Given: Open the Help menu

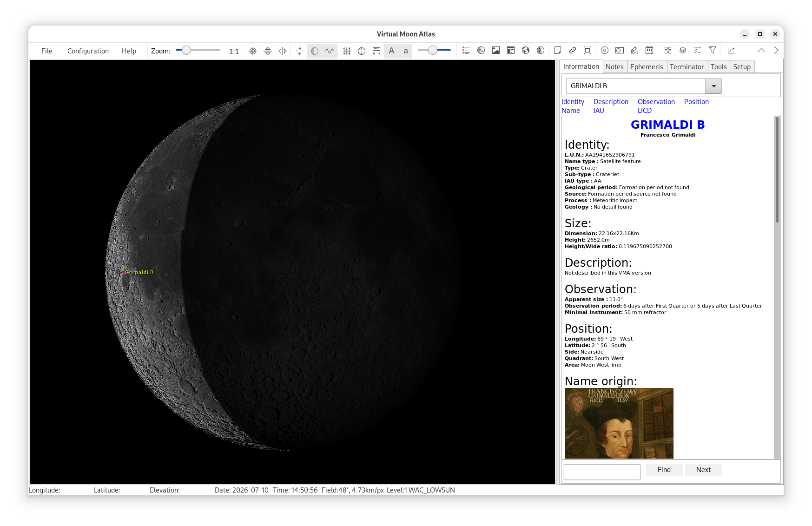Looking at the screenshot, I should pyautogui.click(x=129, y=51).
